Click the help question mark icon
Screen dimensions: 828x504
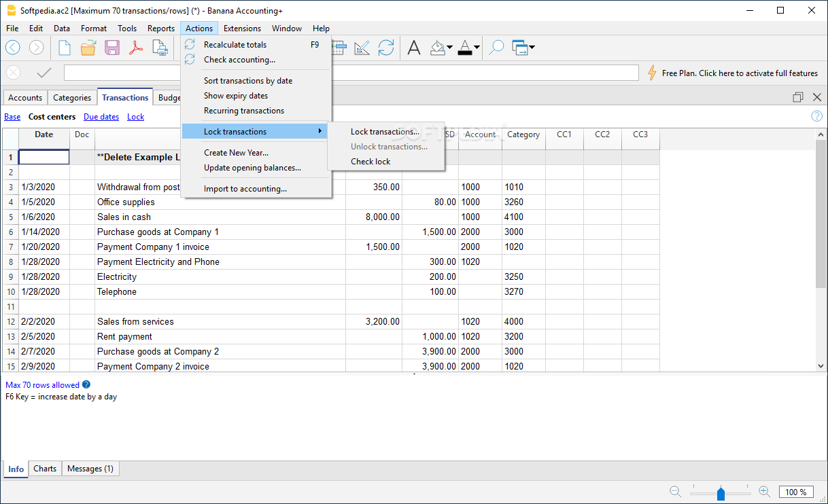[x=816, y=116]
